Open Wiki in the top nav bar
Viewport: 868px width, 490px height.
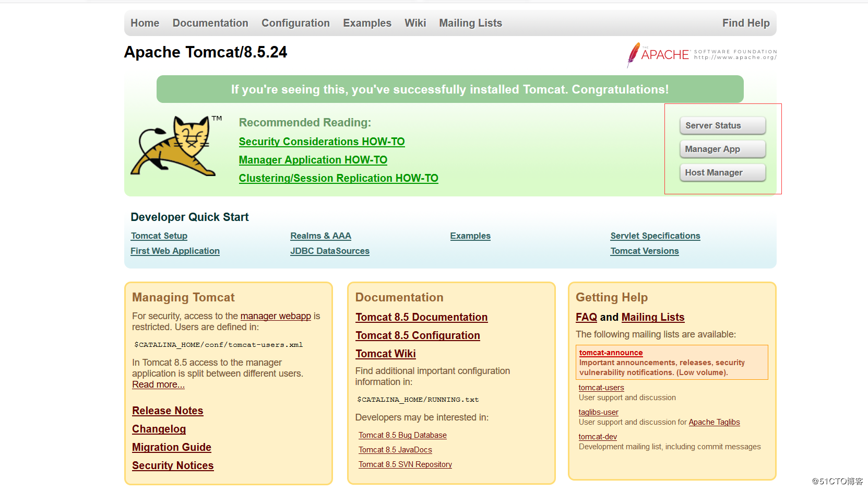coord(415,23)
